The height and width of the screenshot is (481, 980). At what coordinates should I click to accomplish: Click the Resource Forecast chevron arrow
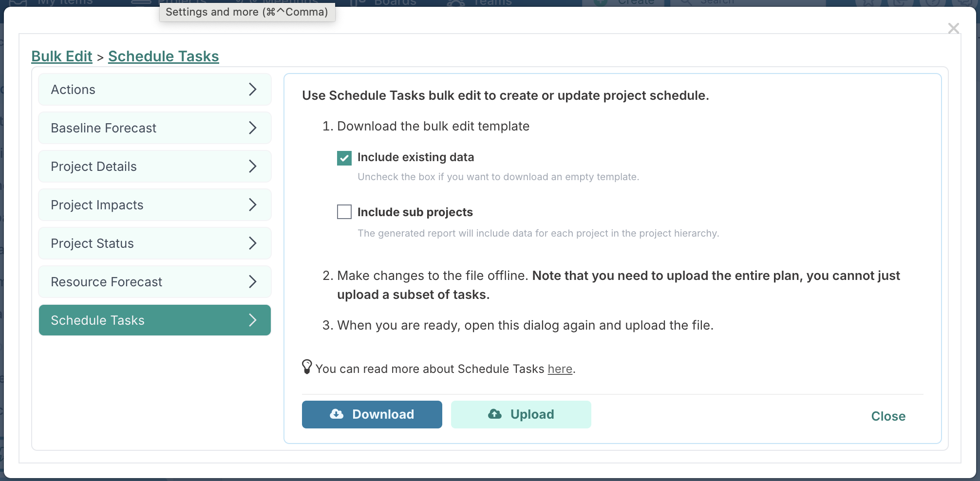(x=252, y=282)
